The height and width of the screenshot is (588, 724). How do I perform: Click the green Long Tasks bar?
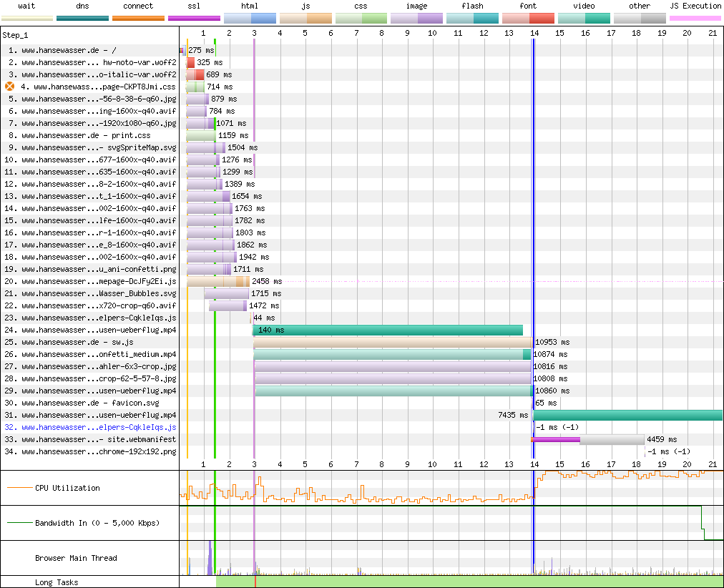point(469,582)
